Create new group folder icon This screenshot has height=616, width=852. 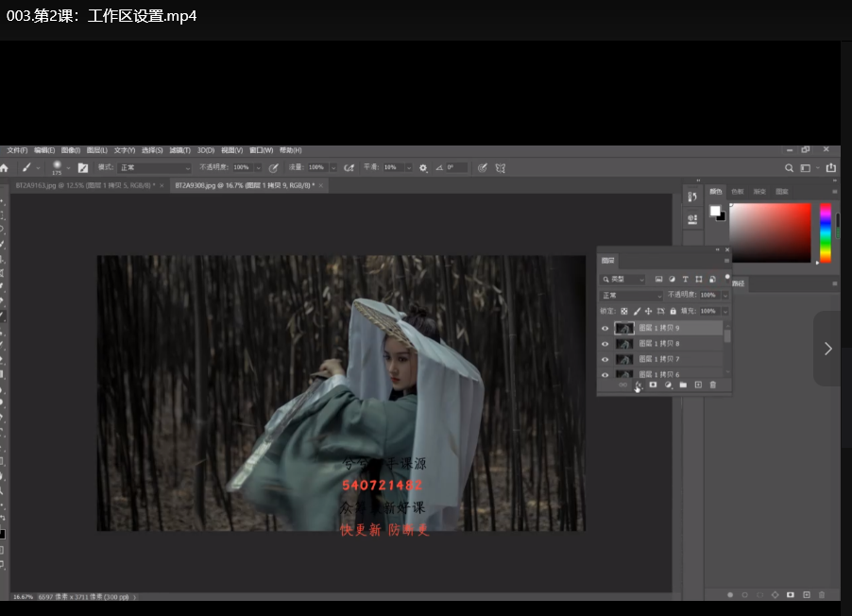pos(683,385)
